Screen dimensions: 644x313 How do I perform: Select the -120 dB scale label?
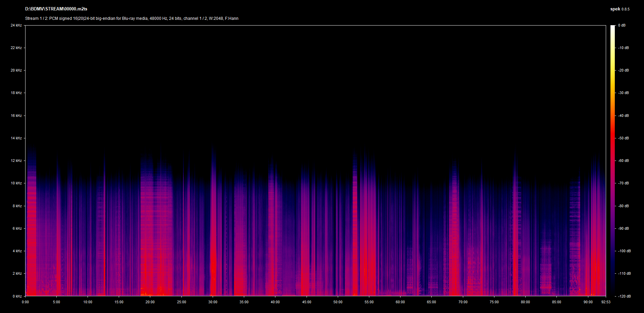624,296
